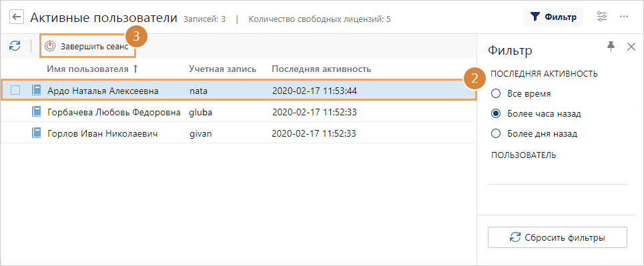Click the Пользователь filter input field
The image size is (644, 266).
coord(557,175)
